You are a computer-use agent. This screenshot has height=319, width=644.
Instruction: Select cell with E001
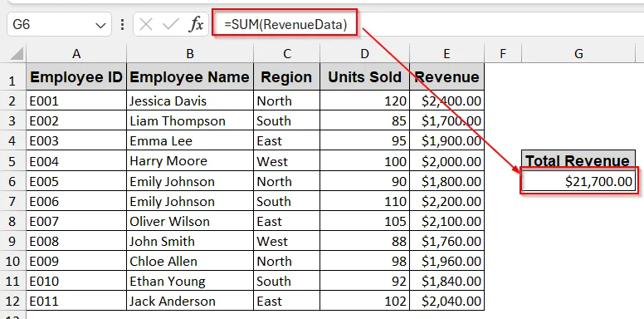(76, 101)
